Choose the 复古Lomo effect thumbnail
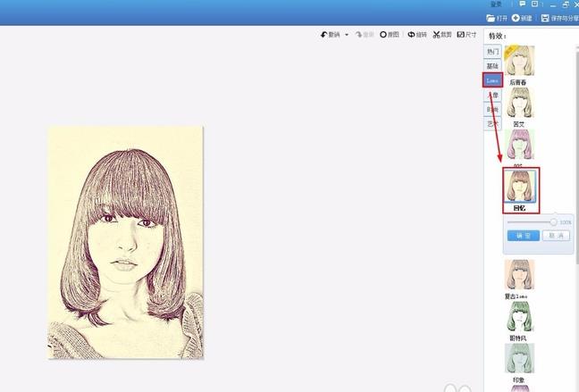 (x=519, y=275)
